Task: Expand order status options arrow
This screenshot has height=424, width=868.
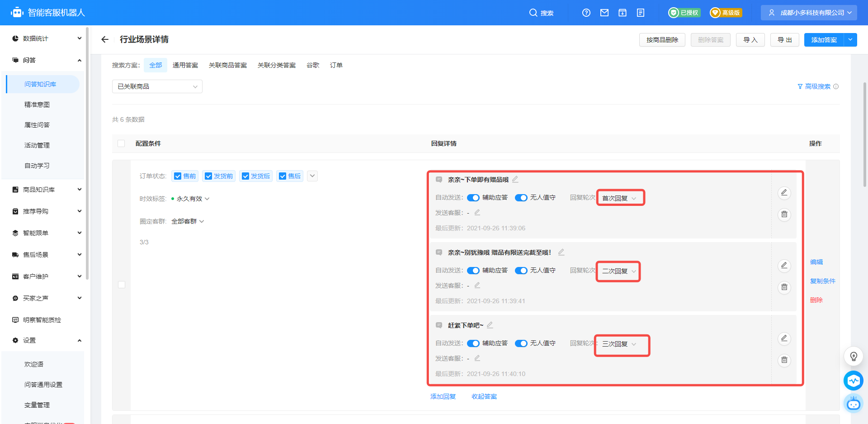Action: click(312, 176)
